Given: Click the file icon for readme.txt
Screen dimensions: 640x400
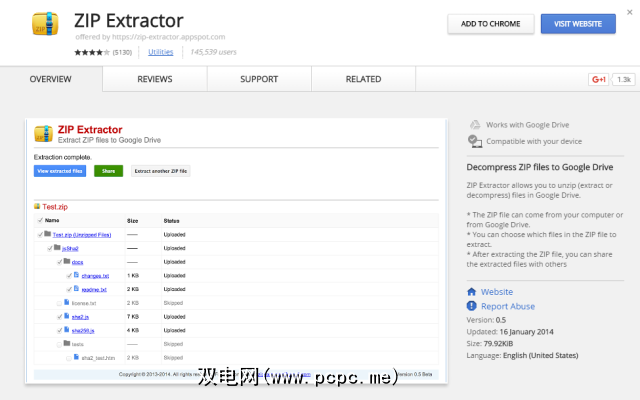Looking at the screenshot, I should point(76,289).
